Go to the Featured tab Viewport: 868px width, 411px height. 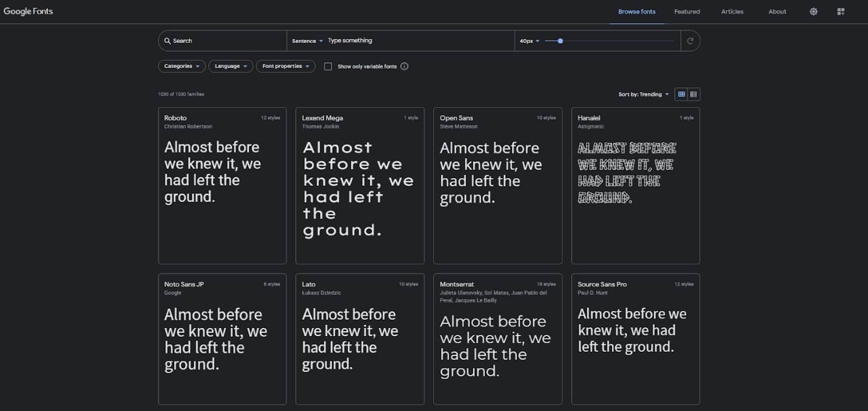(687, 11)
